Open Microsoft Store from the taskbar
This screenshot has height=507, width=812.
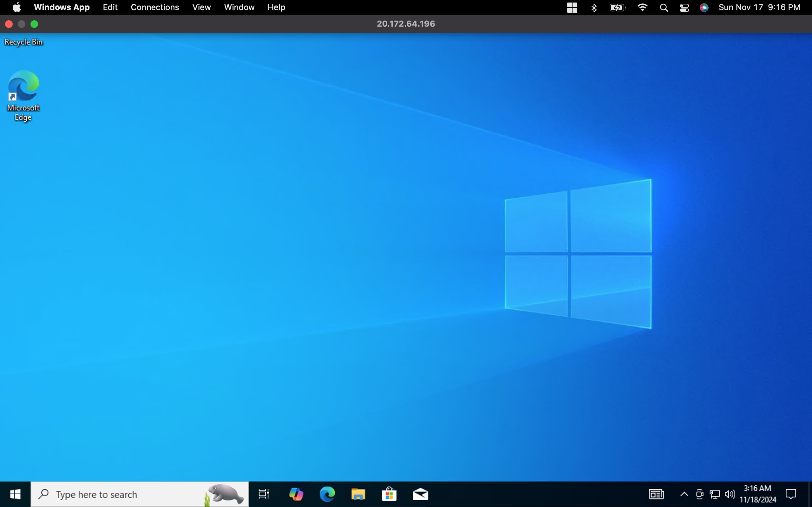(389, 494)
